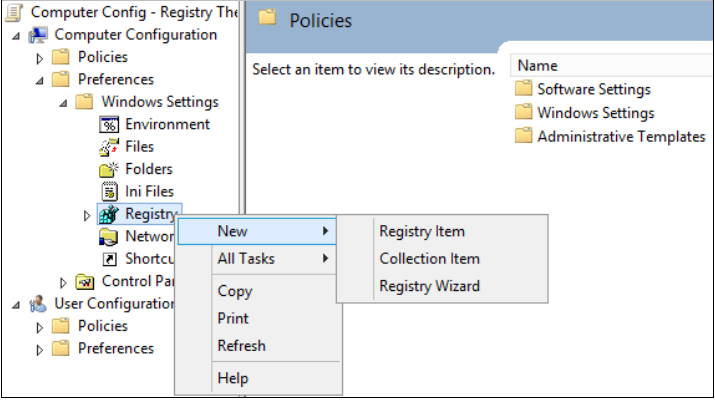
Task: Collapse the Preferences node under Computer Configuration
Action: (x=41, y=80)
